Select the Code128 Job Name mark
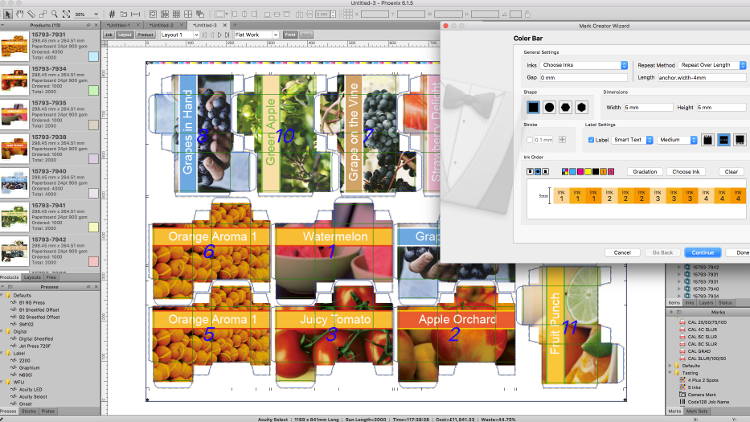 (704, 402)
